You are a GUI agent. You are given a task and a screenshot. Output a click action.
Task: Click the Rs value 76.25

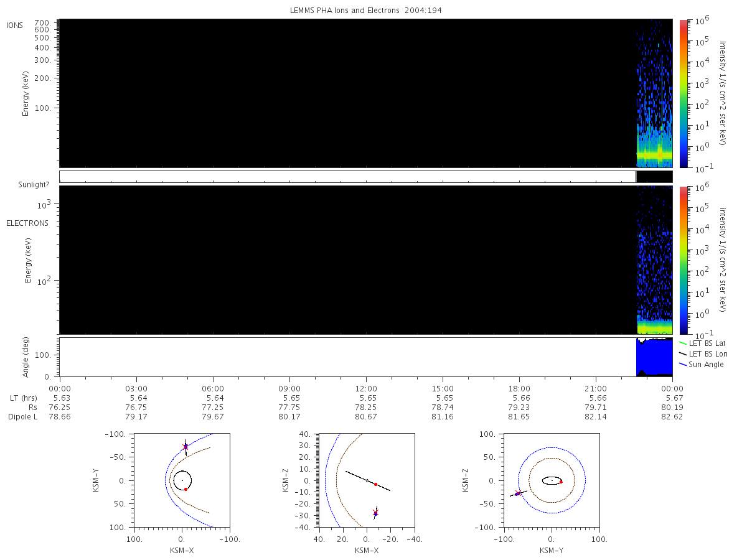click(x=59, y=408)
